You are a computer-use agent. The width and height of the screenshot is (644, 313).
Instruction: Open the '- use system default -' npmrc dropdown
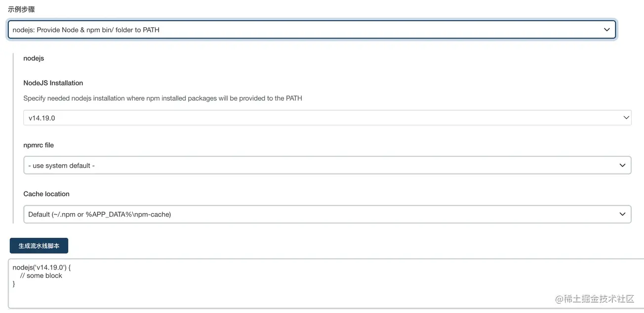point(327,165)
